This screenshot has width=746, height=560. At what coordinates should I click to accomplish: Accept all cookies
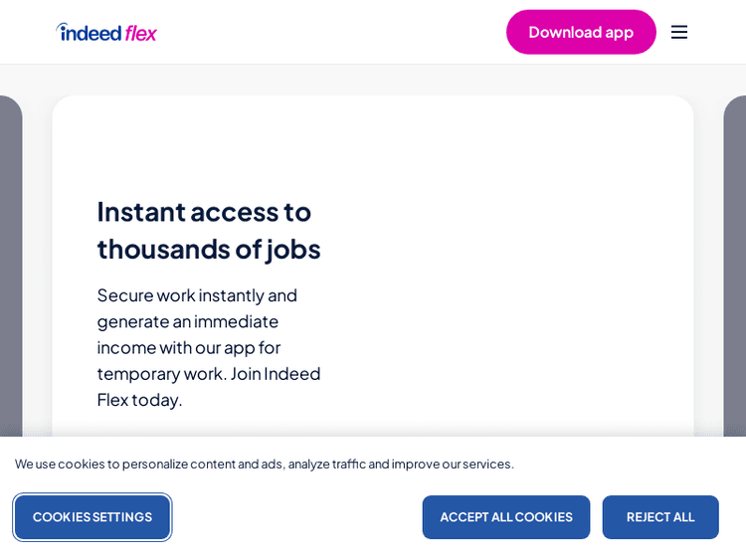point(505,517)
